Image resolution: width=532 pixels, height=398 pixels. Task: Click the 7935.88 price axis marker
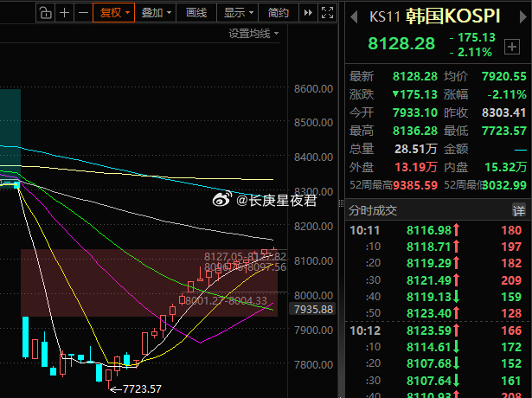point(313,309)
